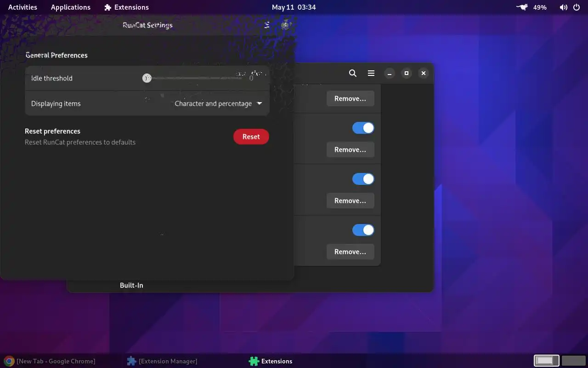Click the 49% CPU text in top bar
The image size is (588, 368).
pos(540,7)
